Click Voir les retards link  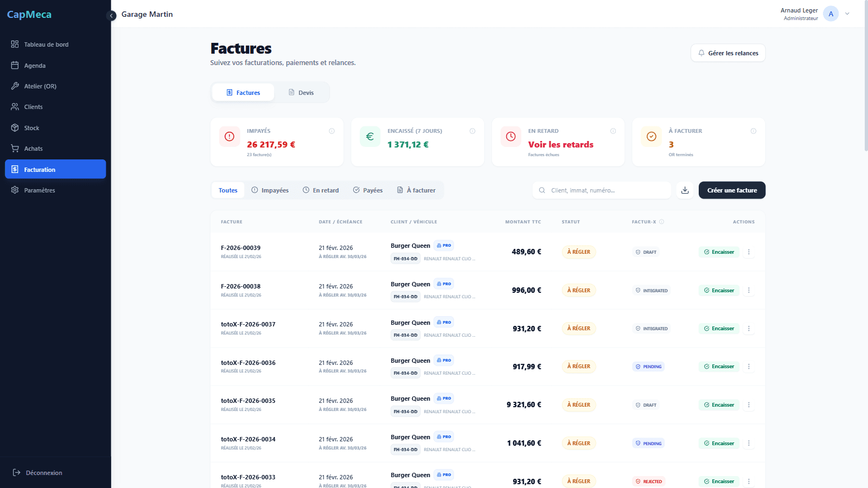pos(560,145)
